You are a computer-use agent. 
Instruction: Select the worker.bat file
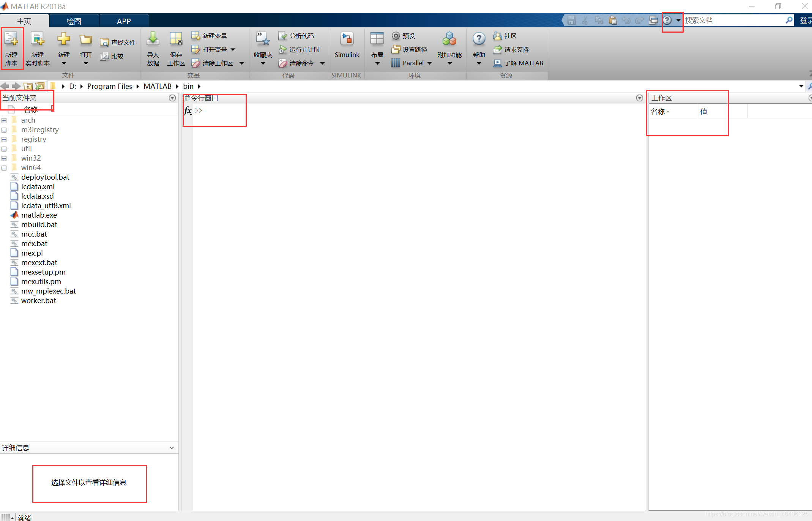[x=39, y=300]
